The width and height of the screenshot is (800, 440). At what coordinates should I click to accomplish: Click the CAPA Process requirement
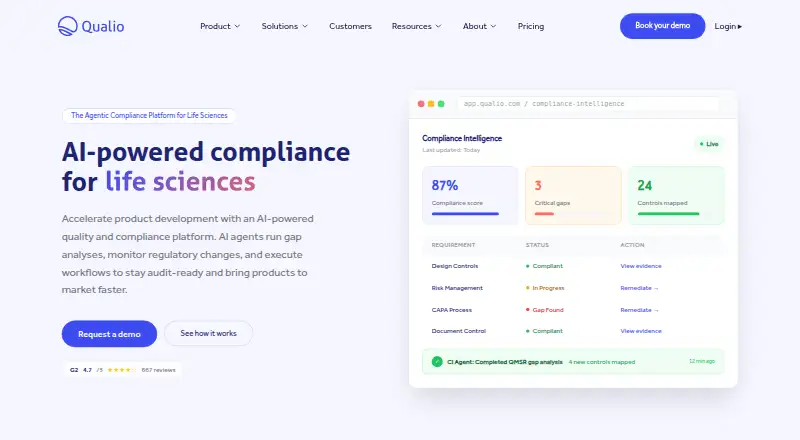pos(452,310)
